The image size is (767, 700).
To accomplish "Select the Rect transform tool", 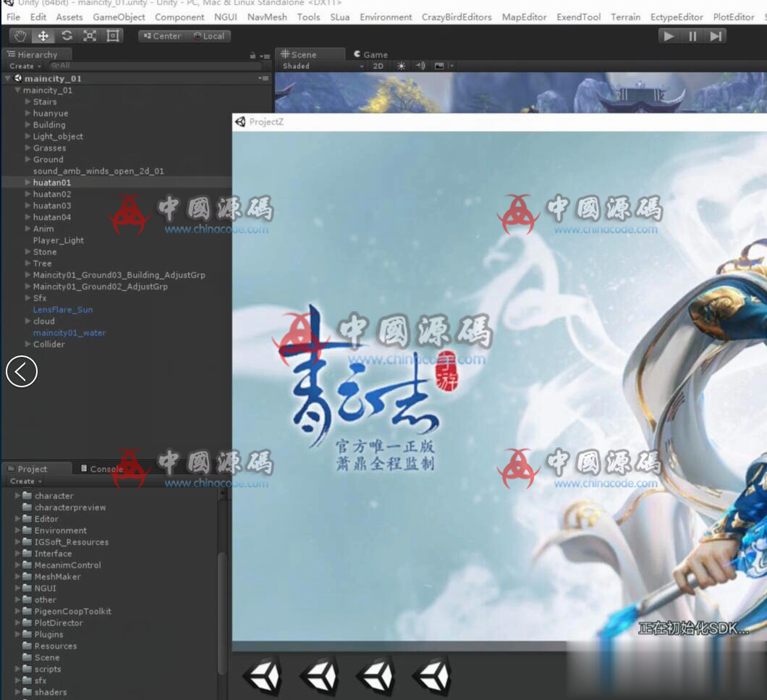I will coord(113,35).
